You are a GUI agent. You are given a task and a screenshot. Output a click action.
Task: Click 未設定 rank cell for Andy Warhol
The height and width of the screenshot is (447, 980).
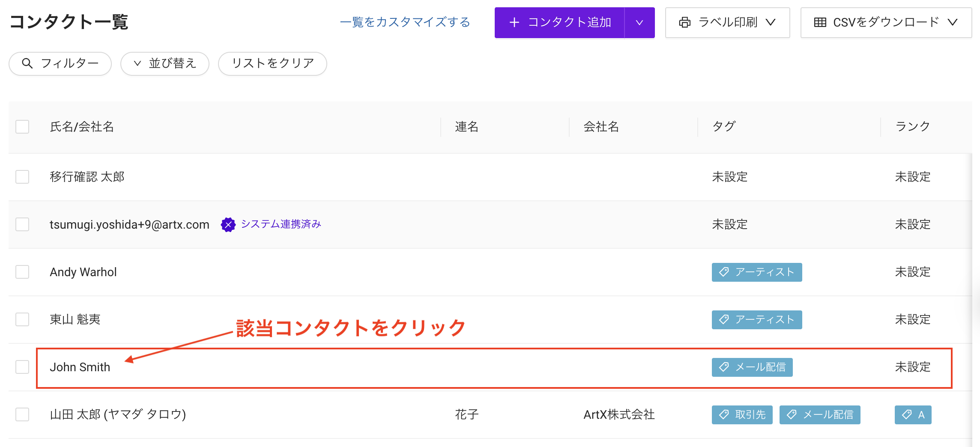(x=913, y=272)
